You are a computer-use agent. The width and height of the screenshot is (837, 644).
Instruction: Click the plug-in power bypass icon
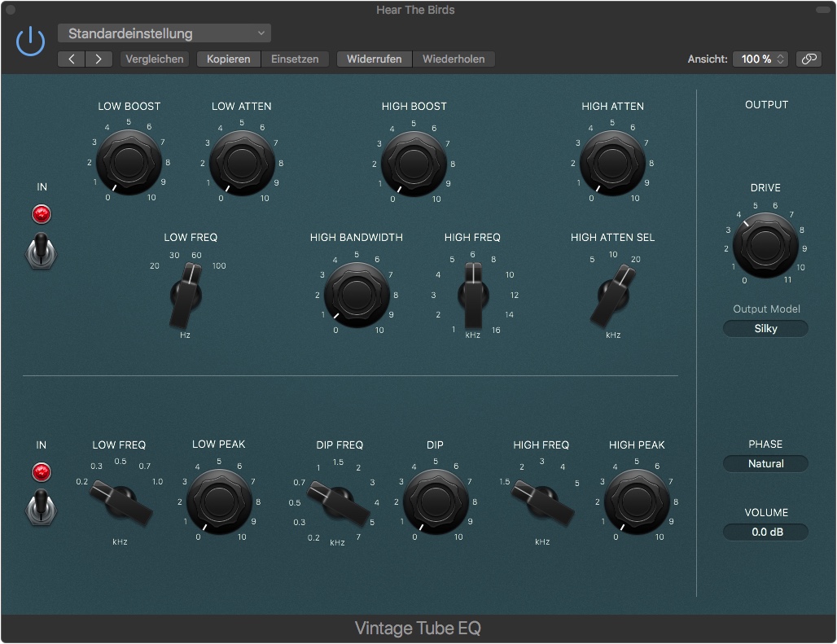(x=31, y=41)
